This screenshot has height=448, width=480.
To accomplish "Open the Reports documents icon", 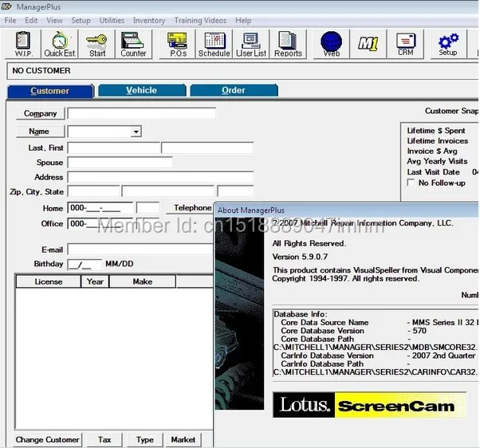I will point(288,44).
